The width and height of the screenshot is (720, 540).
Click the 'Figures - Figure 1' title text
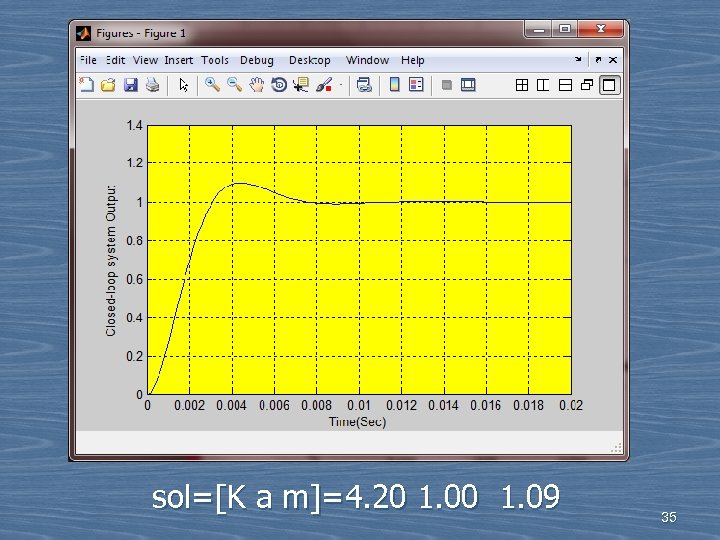(x=141, y=33)
